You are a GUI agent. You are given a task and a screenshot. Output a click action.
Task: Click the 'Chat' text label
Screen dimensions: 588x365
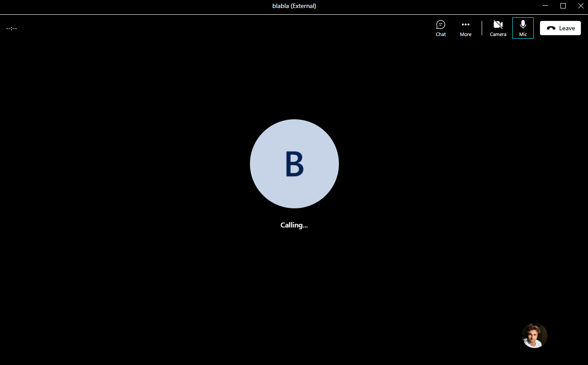click(x=440, y=34)
